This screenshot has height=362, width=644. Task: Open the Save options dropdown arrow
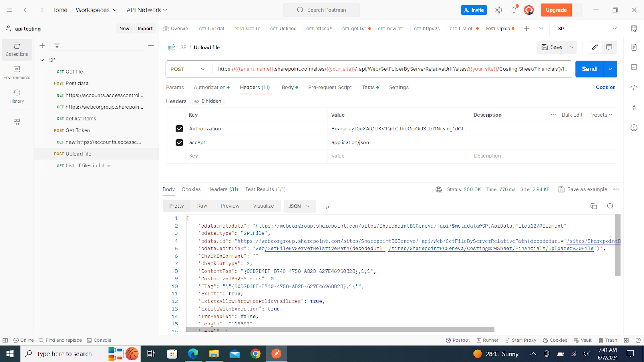pyautogui.click(x=572, y=47)
